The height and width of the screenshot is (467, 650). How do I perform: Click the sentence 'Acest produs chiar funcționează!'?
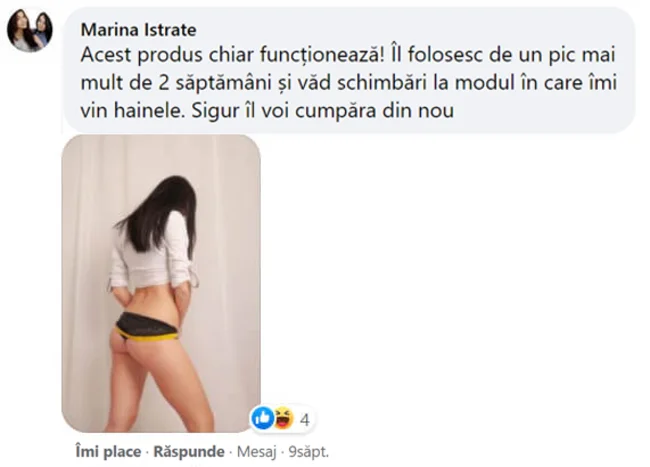click(x=233, y=55)
